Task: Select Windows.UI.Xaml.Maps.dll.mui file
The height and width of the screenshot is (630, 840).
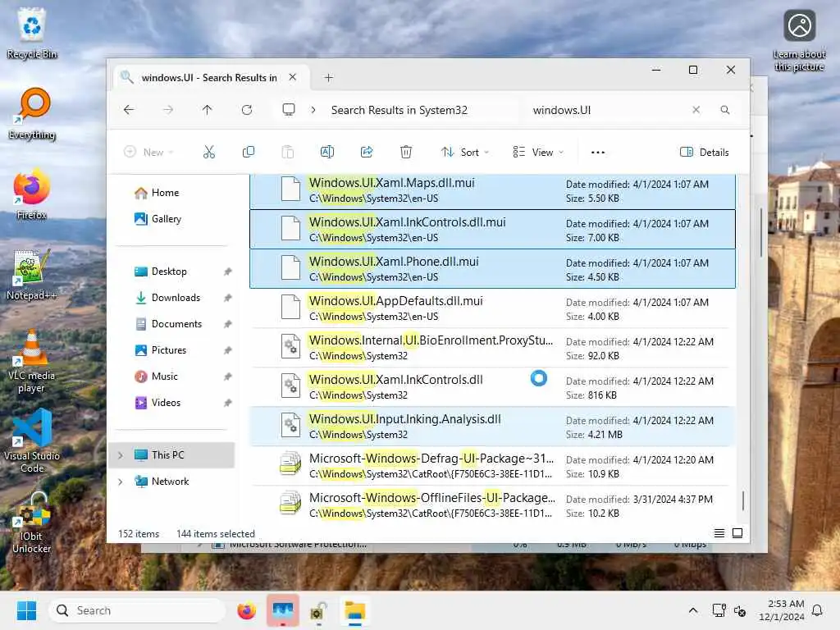Action: point(492,190)
